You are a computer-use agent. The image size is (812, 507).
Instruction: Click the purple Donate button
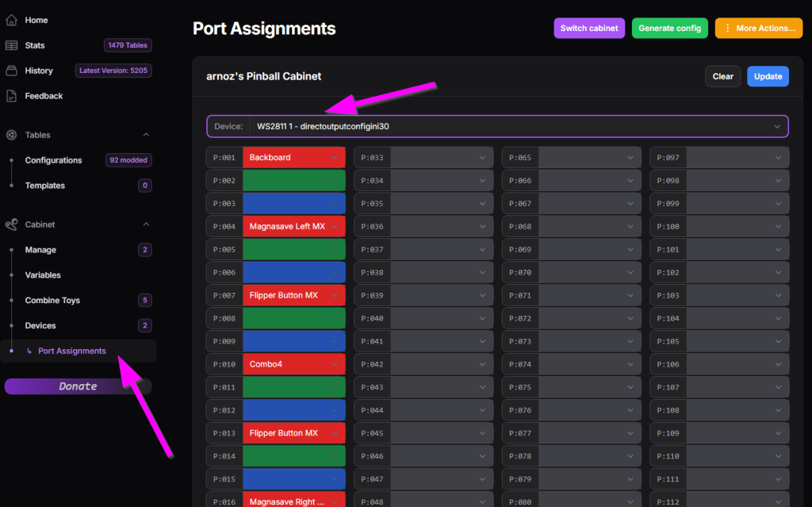(x=78, y=386)
